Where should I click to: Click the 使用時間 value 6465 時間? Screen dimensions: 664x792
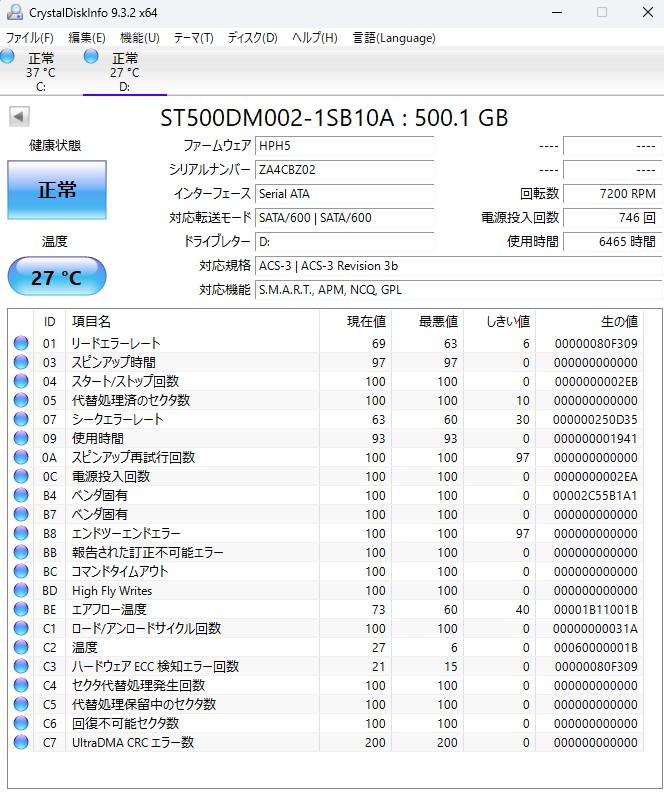(x=612, y=242)
